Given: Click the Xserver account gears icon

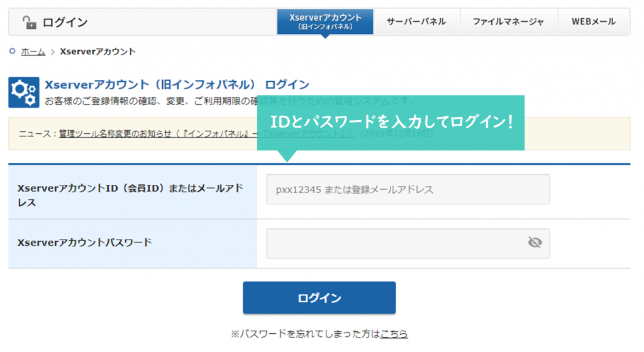Looking at the screenshot, I should (24, 92).
